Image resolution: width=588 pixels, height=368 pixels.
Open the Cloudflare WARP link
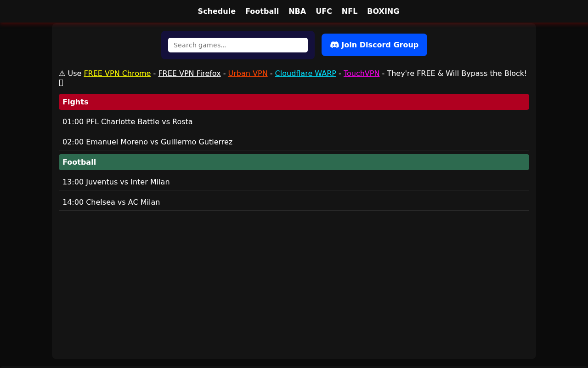[x=305, y=74]
